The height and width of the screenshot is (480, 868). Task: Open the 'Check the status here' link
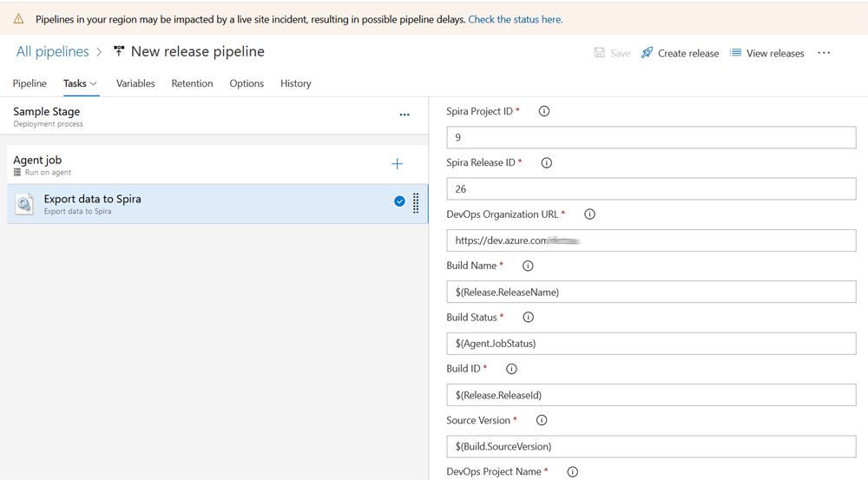point(515,19)
